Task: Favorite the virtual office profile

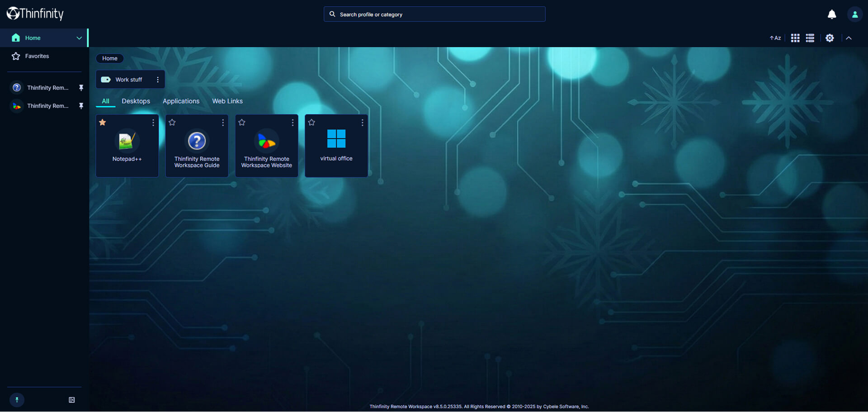Action: point(311,122)
